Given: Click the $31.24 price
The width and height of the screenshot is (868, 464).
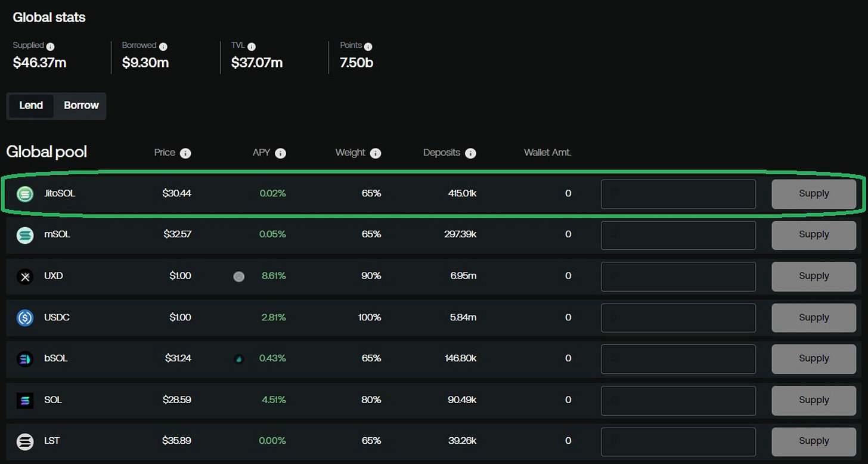Looking at the screenshot, I should (178, 358).
